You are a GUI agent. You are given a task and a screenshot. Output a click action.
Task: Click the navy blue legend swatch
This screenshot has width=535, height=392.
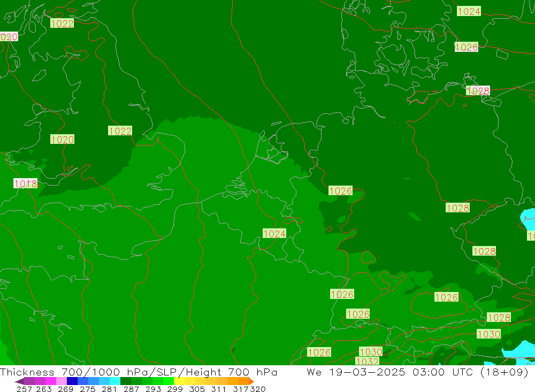coord(72,381)
